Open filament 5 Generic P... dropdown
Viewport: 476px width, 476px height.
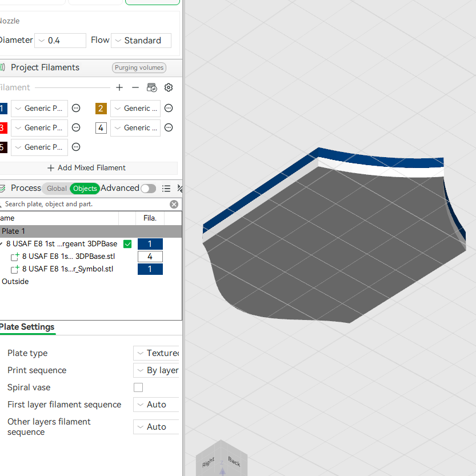(x=39, y=147)
